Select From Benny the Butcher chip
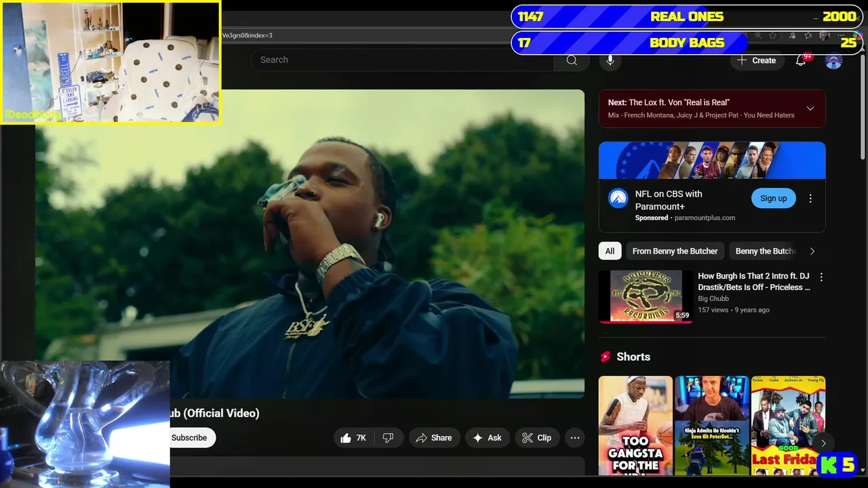 click(x=675, y=251)
